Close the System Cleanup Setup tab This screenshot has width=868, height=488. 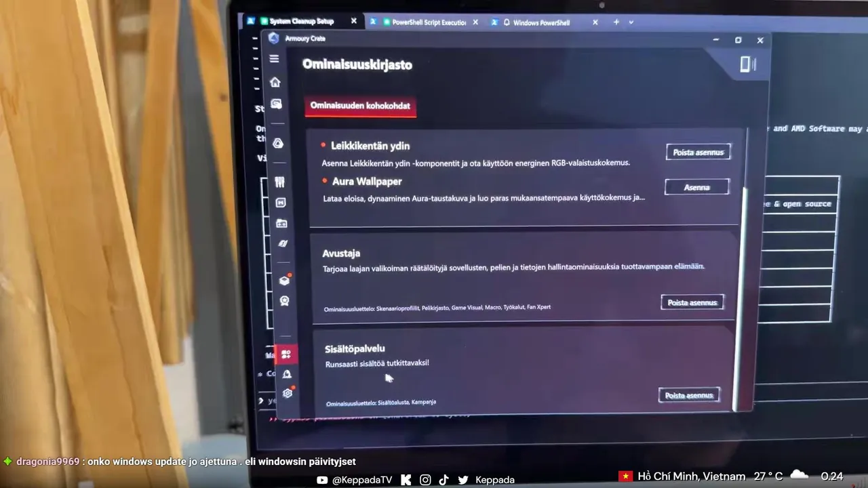point(353,22)
